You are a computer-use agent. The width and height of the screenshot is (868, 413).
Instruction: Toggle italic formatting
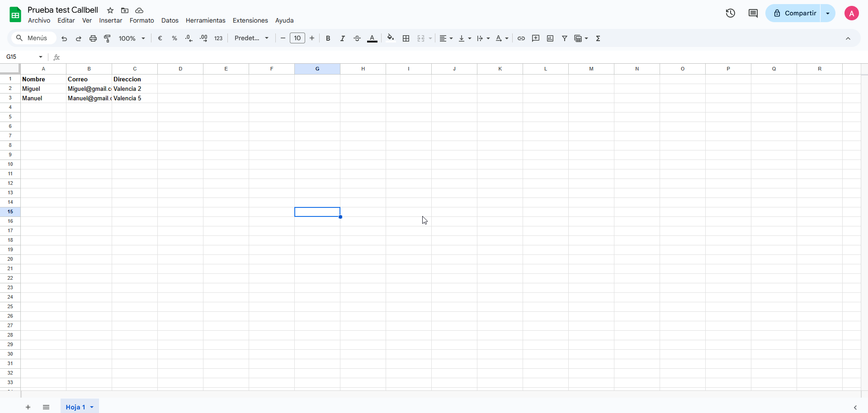coord(343,38)
